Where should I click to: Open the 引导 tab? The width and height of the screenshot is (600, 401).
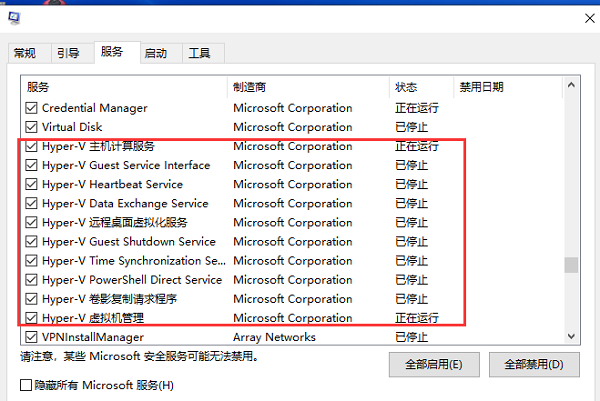68,53
